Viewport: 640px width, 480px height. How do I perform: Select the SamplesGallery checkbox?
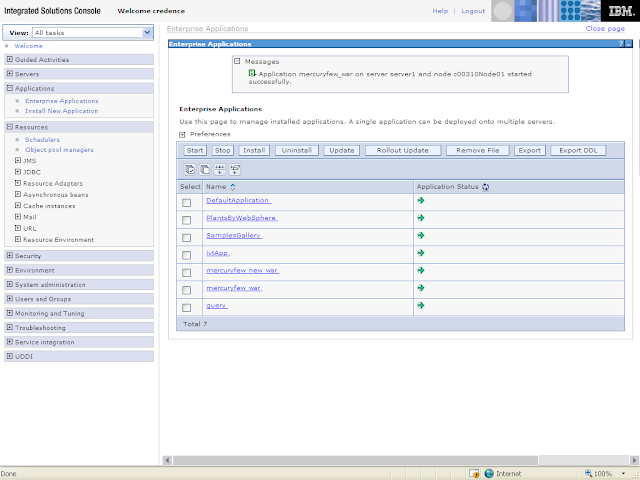pos(187,238)
